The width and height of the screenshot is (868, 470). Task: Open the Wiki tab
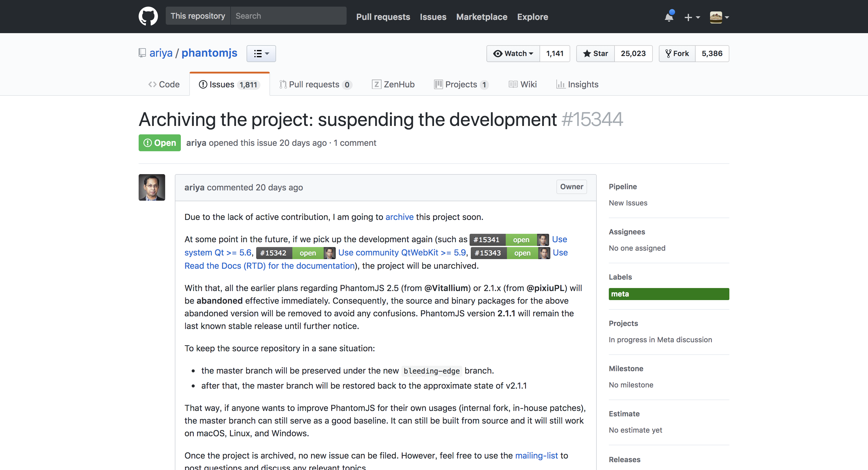523,84
